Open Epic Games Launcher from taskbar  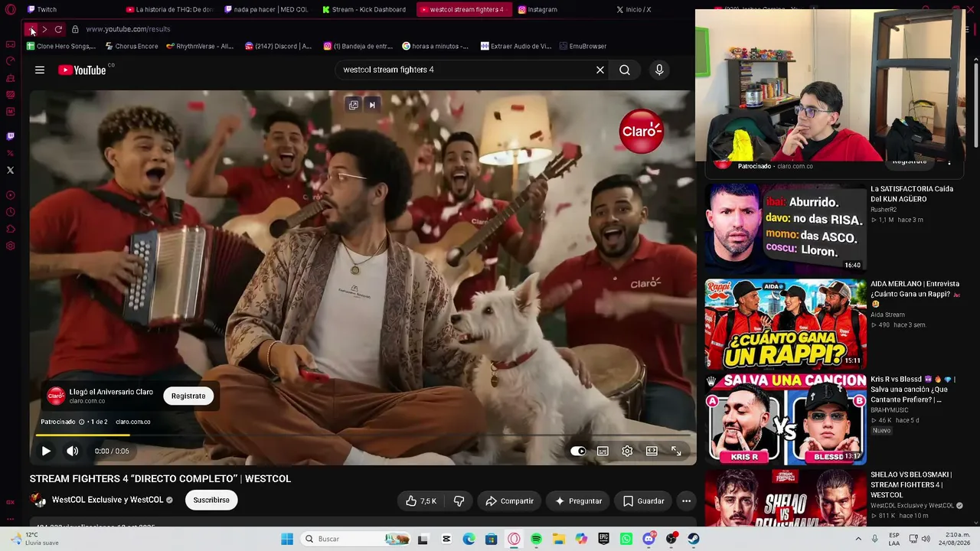pos(603,539)
